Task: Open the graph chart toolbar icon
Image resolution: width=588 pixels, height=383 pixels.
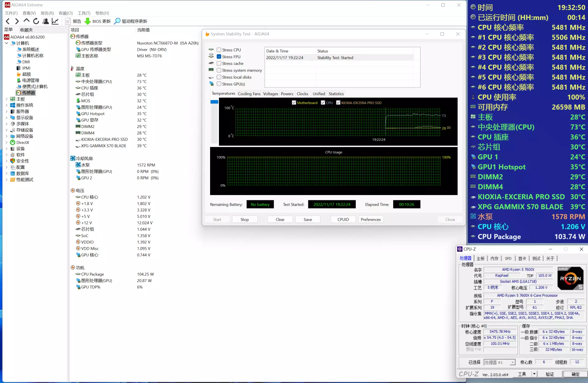Action: 55,21
